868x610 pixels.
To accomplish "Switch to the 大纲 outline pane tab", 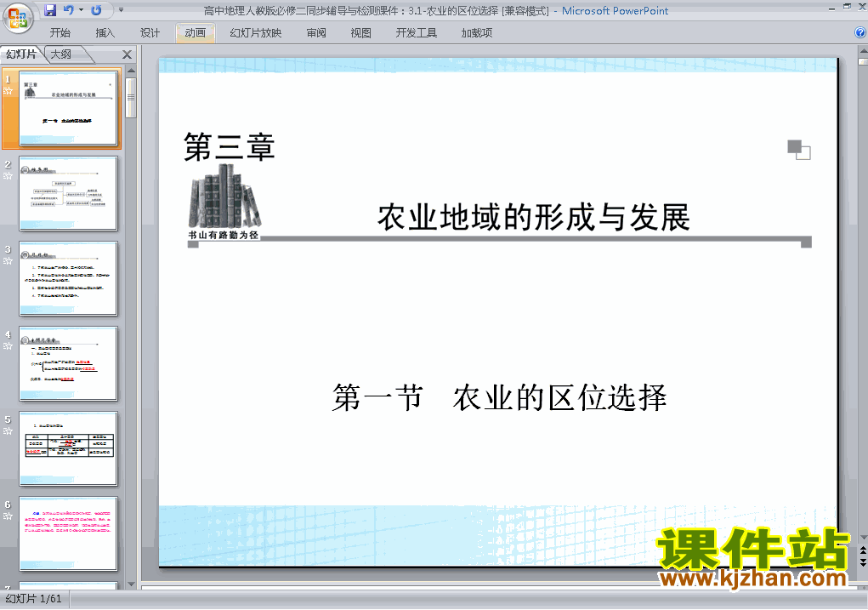I will (61, 54).
